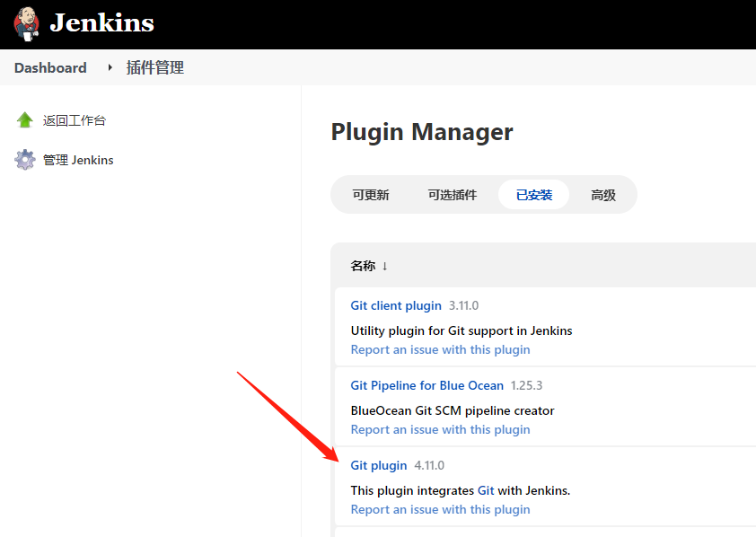Select the 已安装 tab
The width and height of the screenshot is (756, 537).
coord(533,195)
